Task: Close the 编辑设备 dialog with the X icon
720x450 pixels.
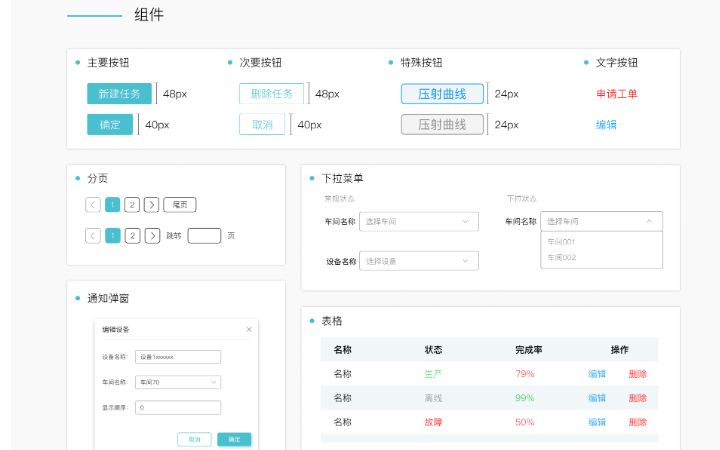Action: pos(249,329)
